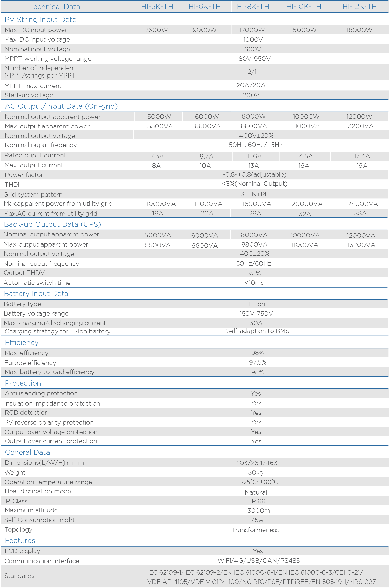Select the Efficiency section heading

click(x=22, y=343)
